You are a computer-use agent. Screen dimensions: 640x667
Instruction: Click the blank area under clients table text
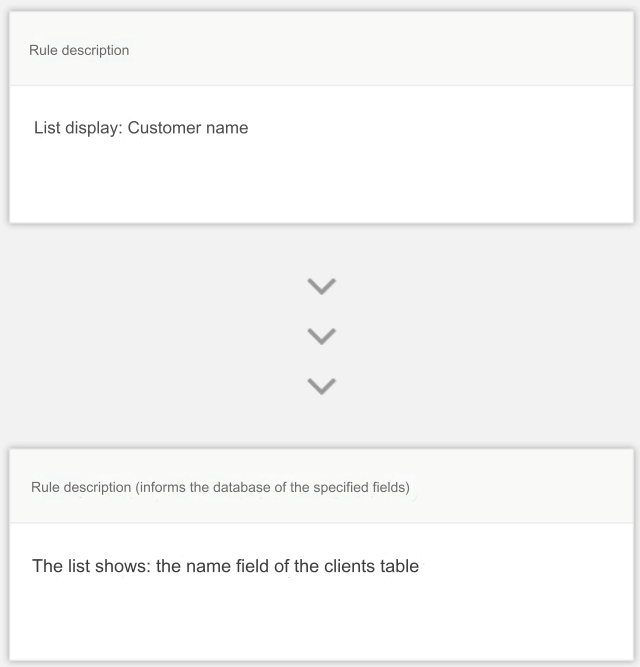click(x=321, y=621)
